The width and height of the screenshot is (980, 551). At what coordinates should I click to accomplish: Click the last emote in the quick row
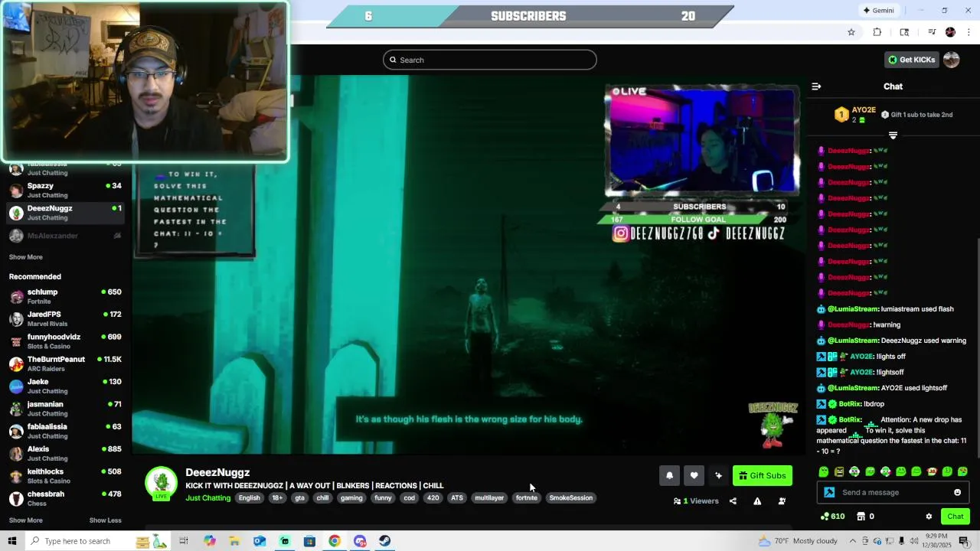point(962,471)
